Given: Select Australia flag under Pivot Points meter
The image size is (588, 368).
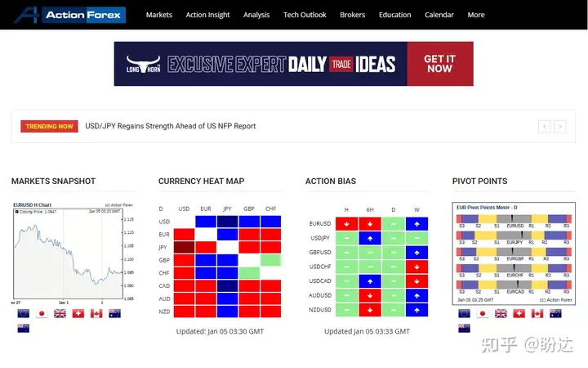Looking at the screenshot, I should (555, 313).
